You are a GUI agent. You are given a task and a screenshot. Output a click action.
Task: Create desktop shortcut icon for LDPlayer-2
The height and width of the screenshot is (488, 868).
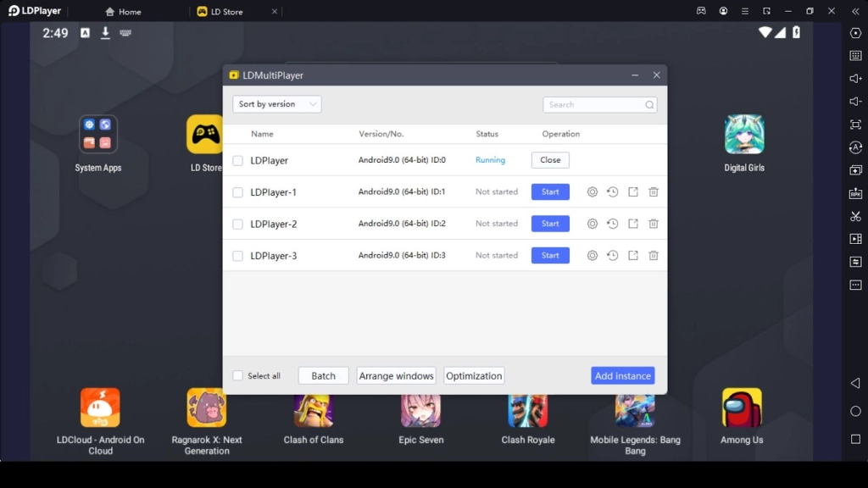[x=632, y=224]
